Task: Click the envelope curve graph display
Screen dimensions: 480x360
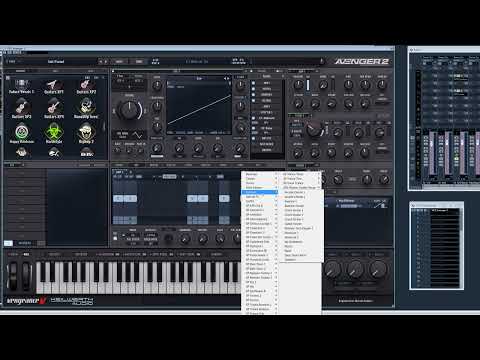Action: 199,106
